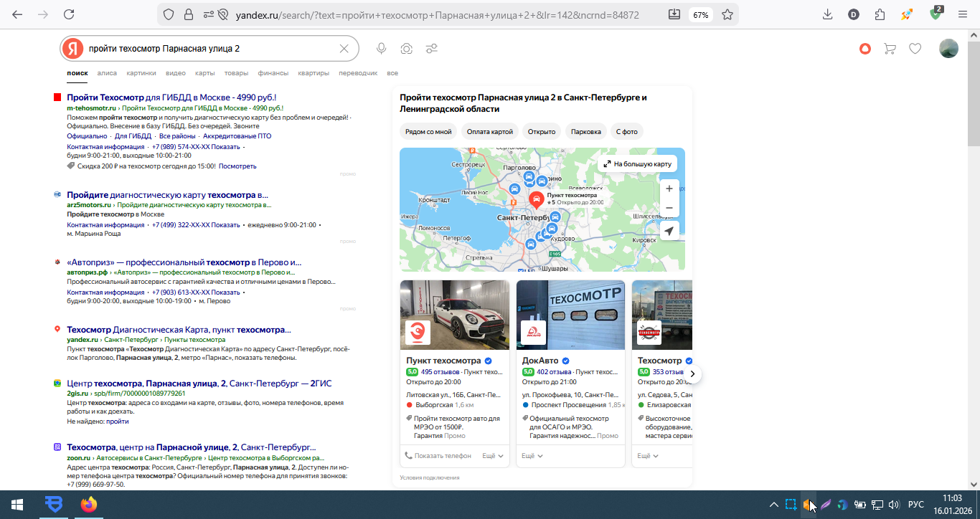This screenshot has width=980, height=519.
Task: Switch to the 'карты' search tab
Action: click(x=204, y=73)
